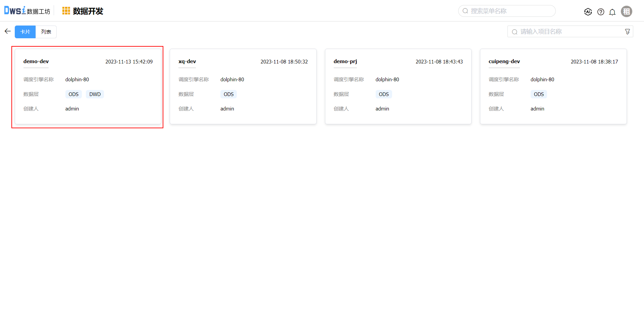644x323 pixels.
Task: Open the demo-dev project
Action: [36, 61]
